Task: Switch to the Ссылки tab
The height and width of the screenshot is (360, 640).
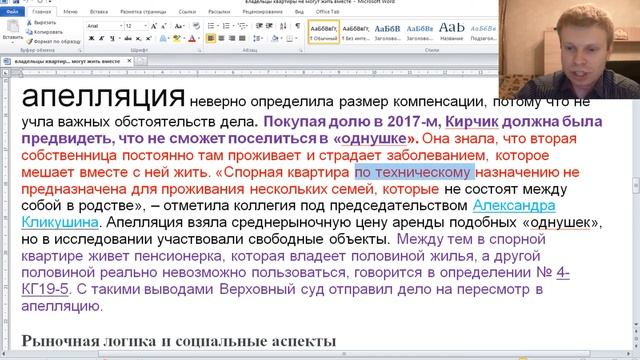Action: (x=187, y=12)
